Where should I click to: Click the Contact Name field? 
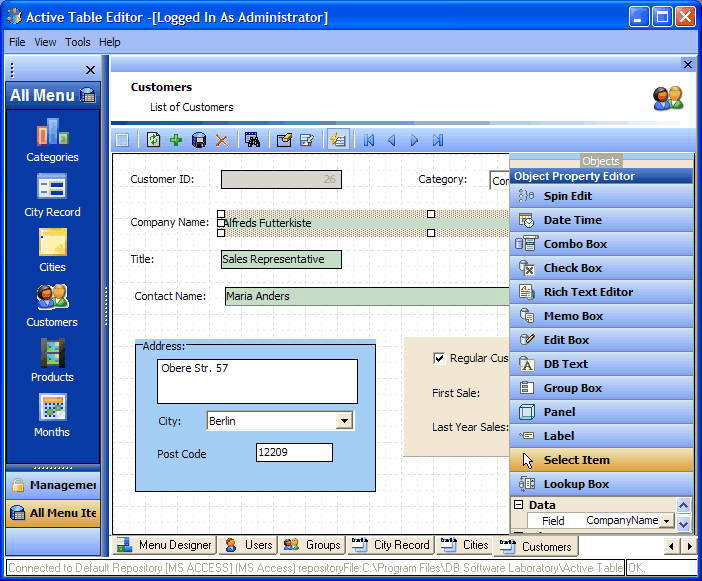coord(367,296)
